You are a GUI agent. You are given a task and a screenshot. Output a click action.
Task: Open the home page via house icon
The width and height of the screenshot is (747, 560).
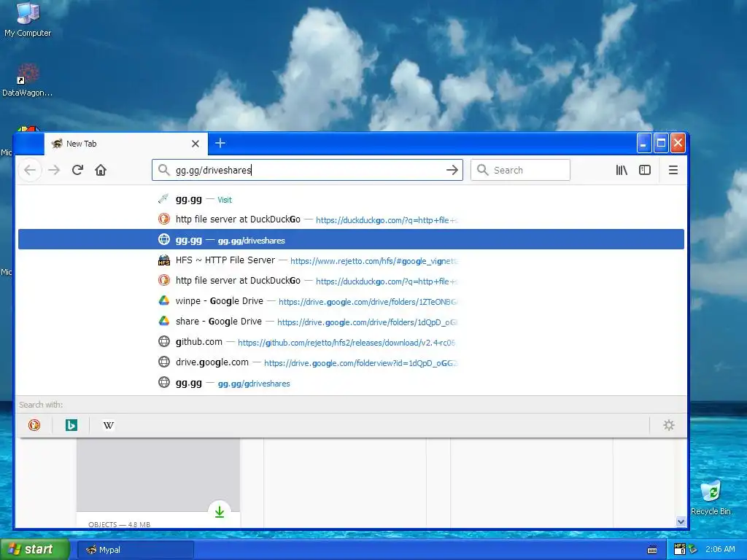[x=101, y=170]
